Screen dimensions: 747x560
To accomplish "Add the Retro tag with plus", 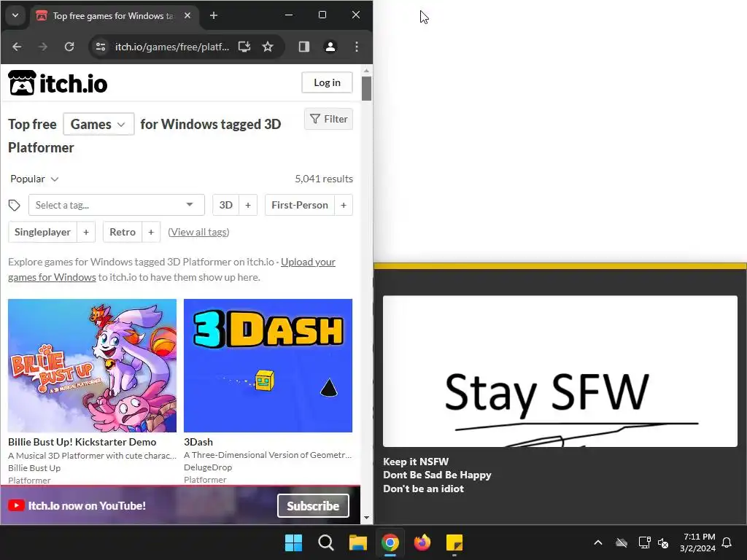I will 151,232.
